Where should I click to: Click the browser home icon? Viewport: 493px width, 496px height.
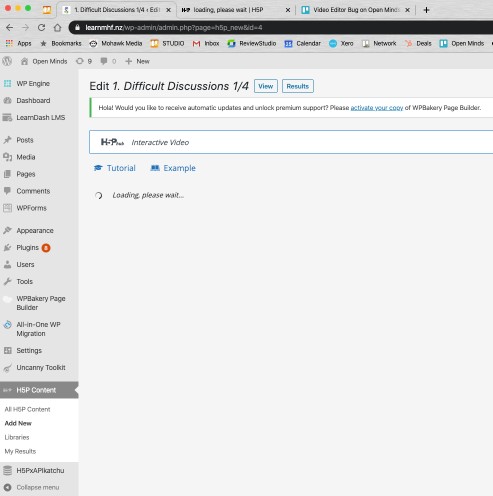pos(58,27)
